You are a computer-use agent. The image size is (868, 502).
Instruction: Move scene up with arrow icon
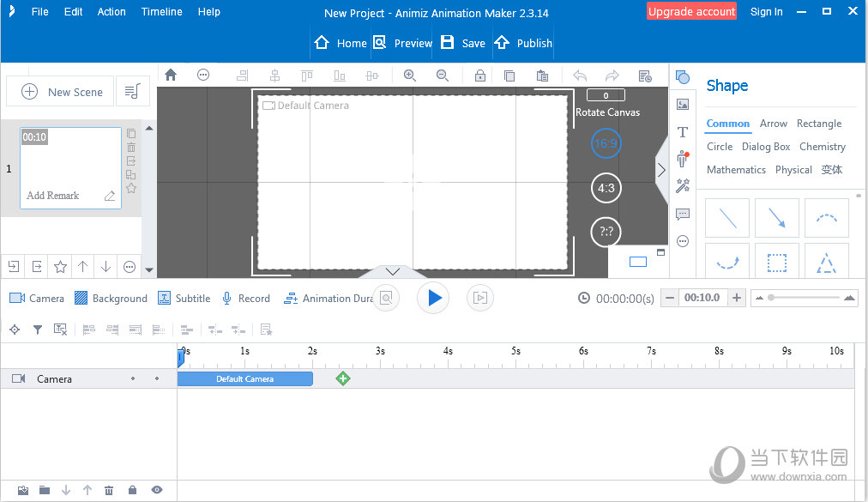click(x=82, y=267)
